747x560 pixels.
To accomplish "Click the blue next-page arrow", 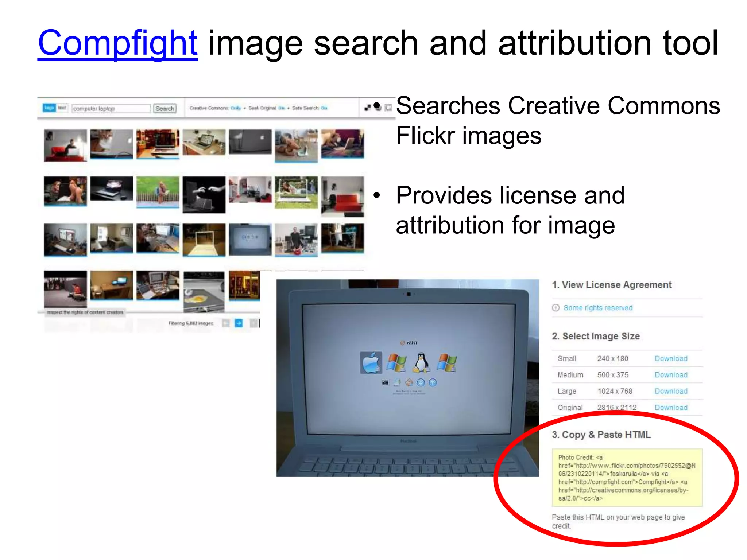I will point(239,323).
